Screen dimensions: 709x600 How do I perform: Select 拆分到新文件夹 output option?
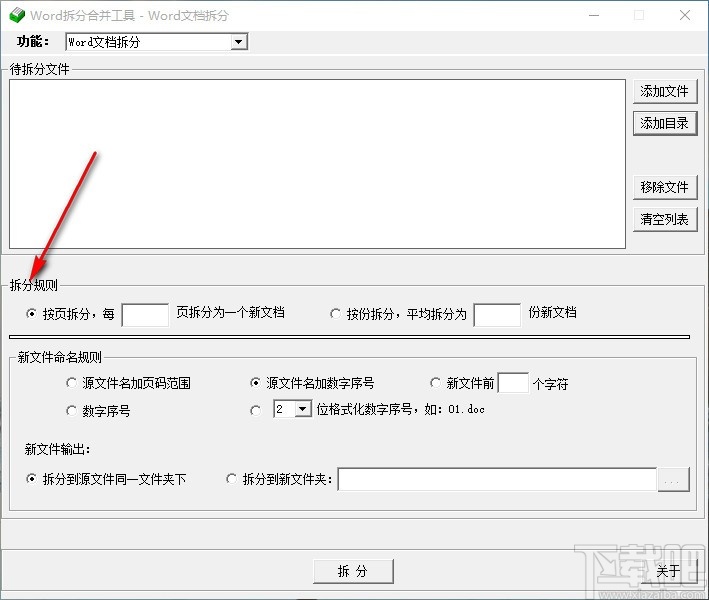click(231, 478)
